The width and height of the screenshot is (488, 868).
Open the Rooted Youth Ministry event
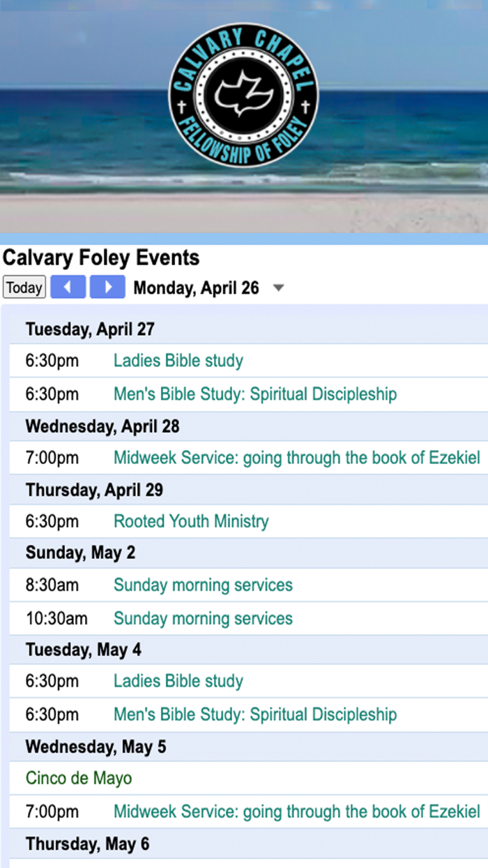191,521
